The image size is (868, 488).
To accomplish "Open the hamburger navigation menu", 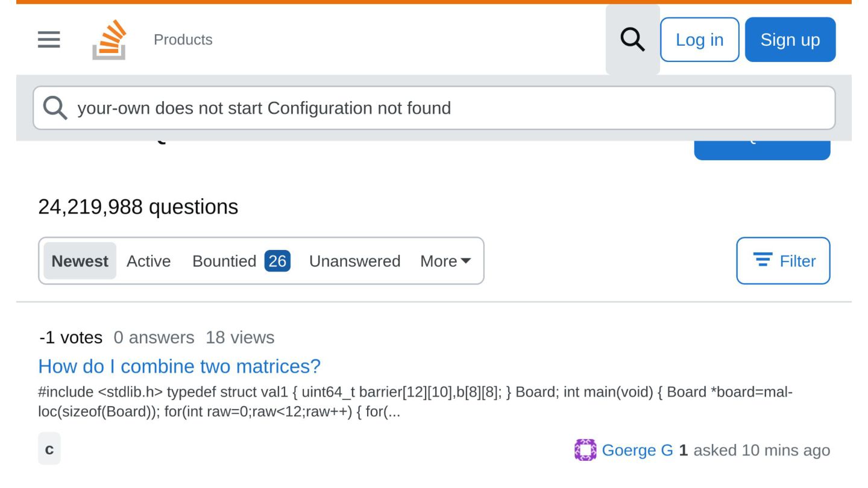I will click(49, 40).
